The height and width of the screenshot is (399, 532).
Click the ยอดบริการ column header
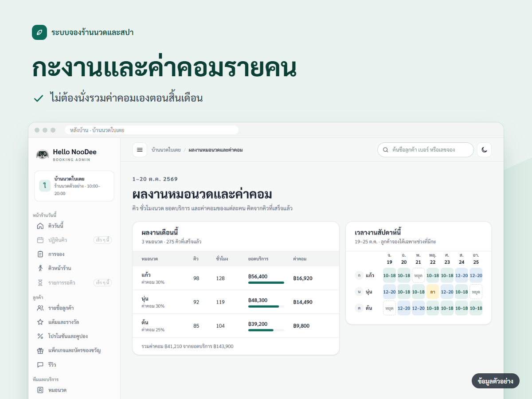click(258, 258)
